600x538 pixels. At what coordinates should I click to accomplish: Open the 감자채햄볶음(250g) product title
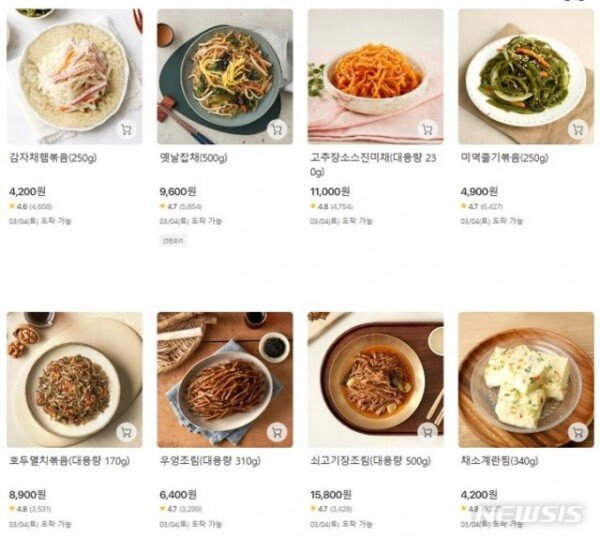point(53,158)
